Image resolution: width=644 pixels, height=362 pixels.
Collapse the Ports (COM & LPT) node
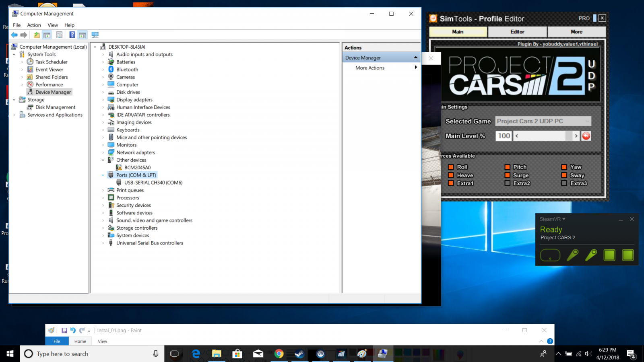click(x=103, y=175)
